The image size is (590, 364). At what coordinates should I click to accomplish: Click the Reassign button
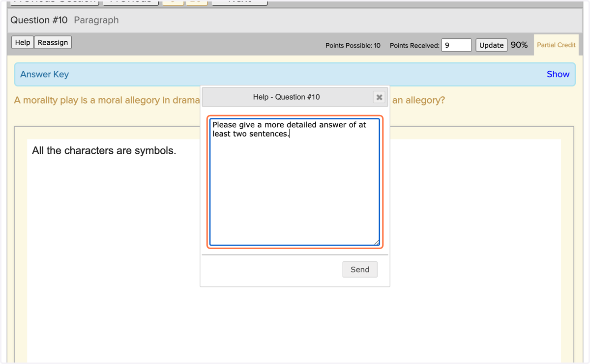pos(53,42)
